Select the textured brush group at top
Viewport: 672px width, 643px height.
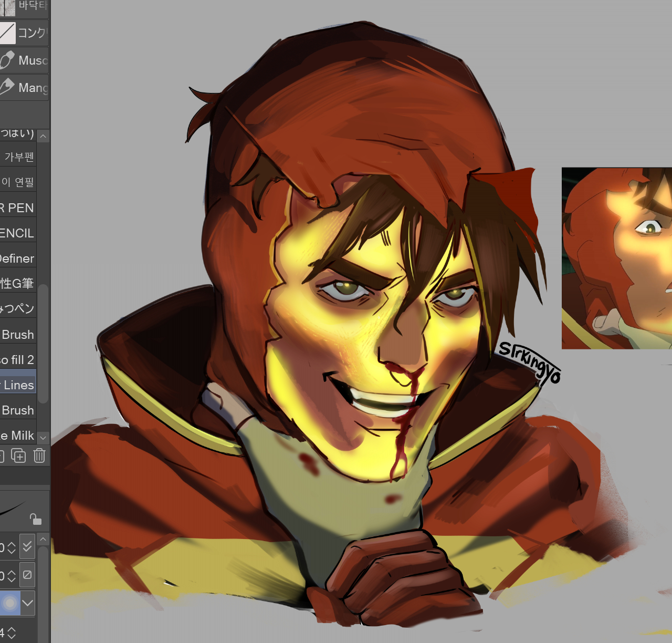(24, 7)
